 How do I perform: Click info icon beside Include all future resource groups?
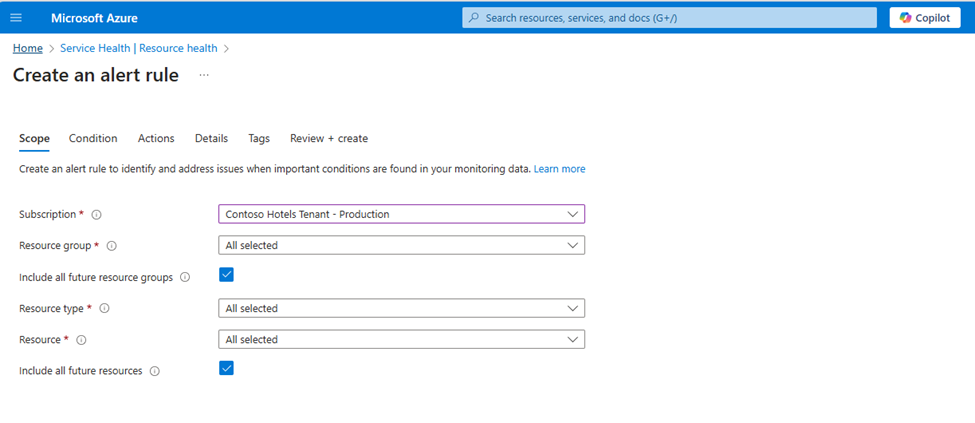pos(185,277)
